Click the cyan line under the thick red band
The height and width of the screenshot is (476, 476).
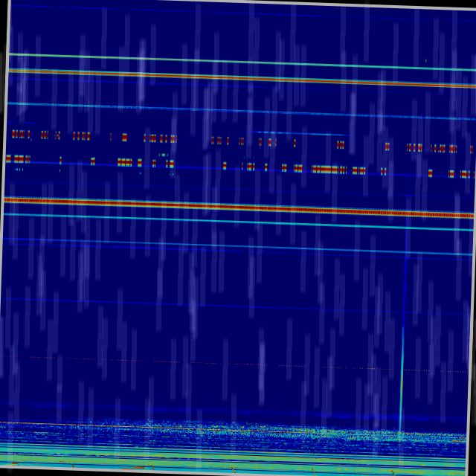[x=223, y=220]
